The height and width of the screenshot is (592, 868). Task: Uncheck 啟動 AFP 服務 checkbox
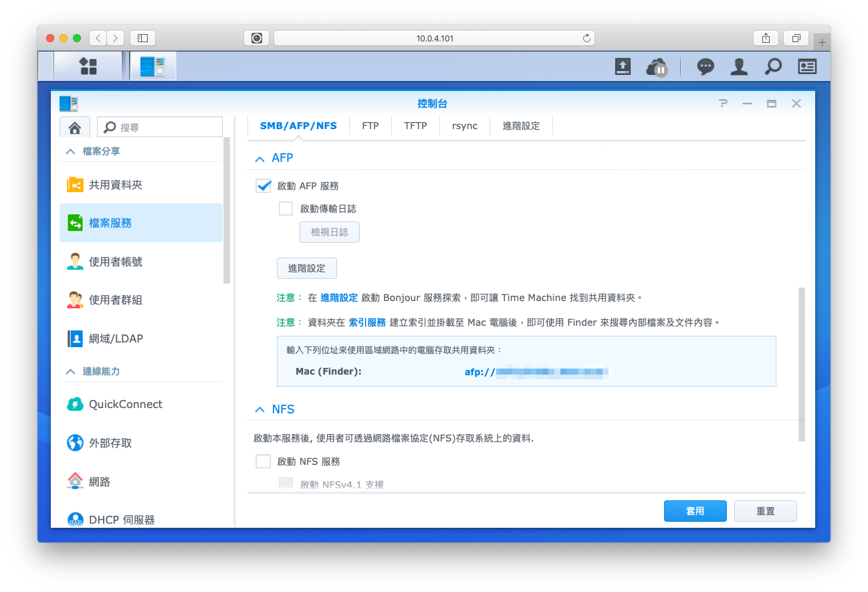point(264,186)
